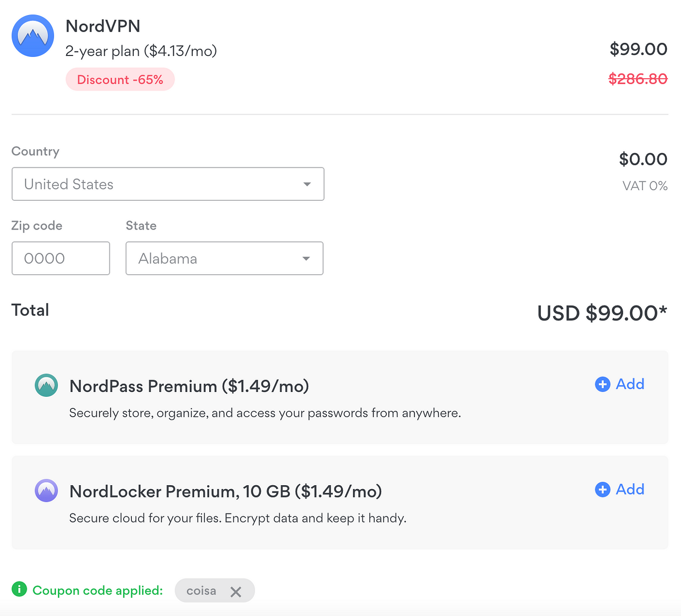Click the Country dropdown arrow
Image resolution: width=681 pixels, height=616 pixels.
tap(307, 184)
